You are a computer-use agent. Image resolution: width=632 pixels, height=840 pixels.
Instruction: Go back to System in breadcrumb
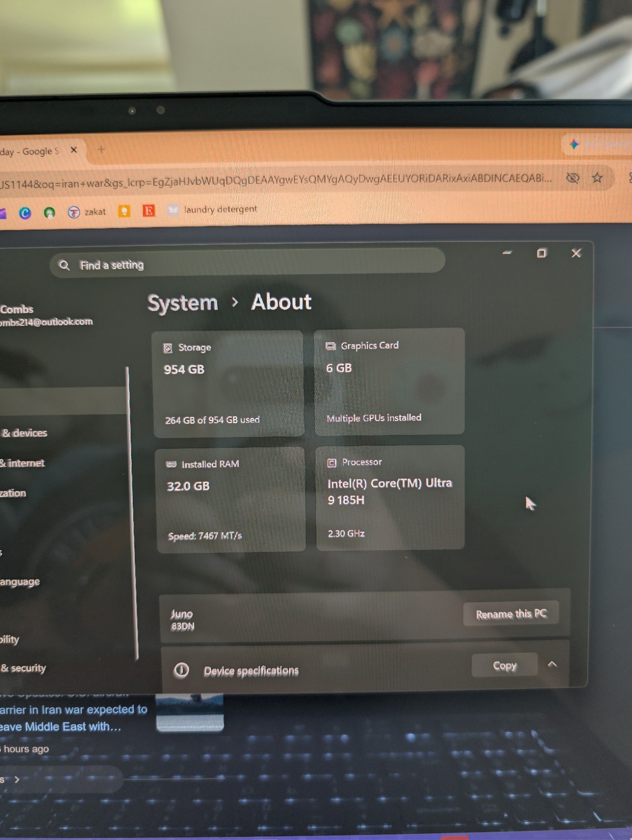(x=183, y=303)
